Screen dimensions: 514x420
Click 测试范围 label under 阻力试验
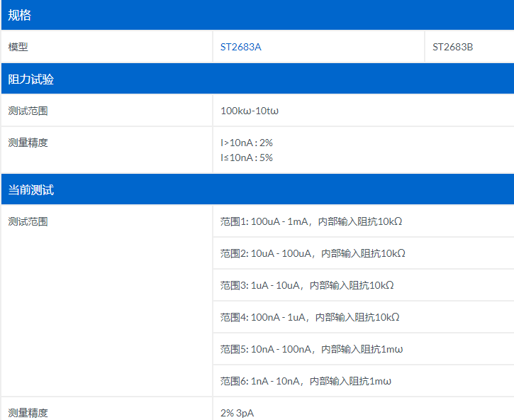point(28,111)
